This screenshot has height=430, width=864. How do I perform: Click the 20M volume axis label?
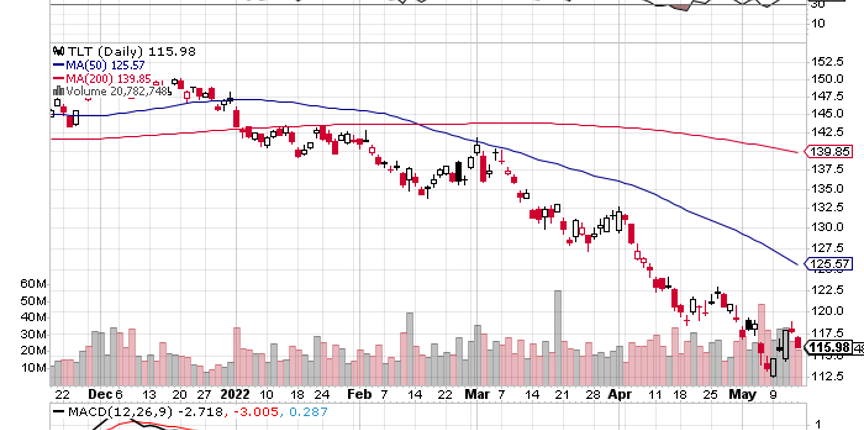[x=34, y=351]
